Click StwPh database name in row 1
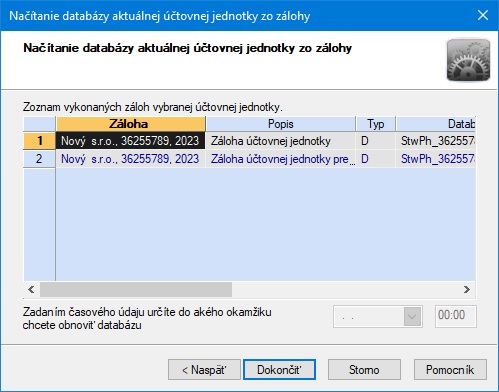 click(436, 141)
